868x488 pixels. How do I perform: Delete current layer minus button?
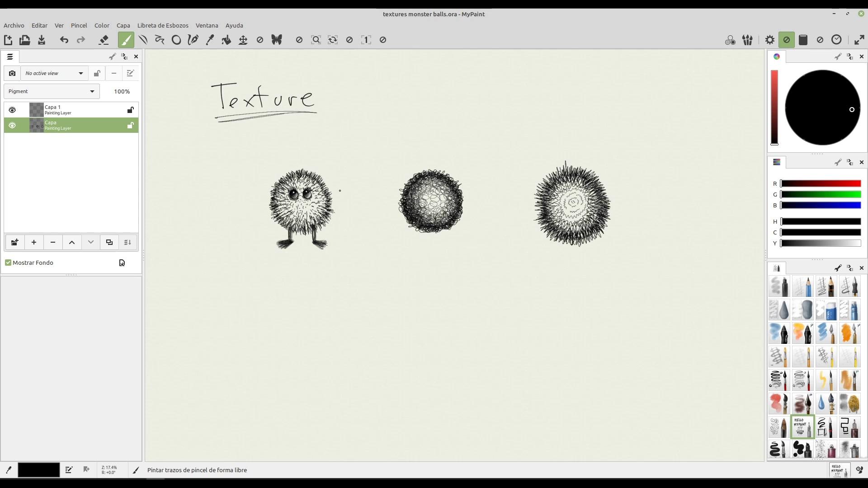[53, 242]
